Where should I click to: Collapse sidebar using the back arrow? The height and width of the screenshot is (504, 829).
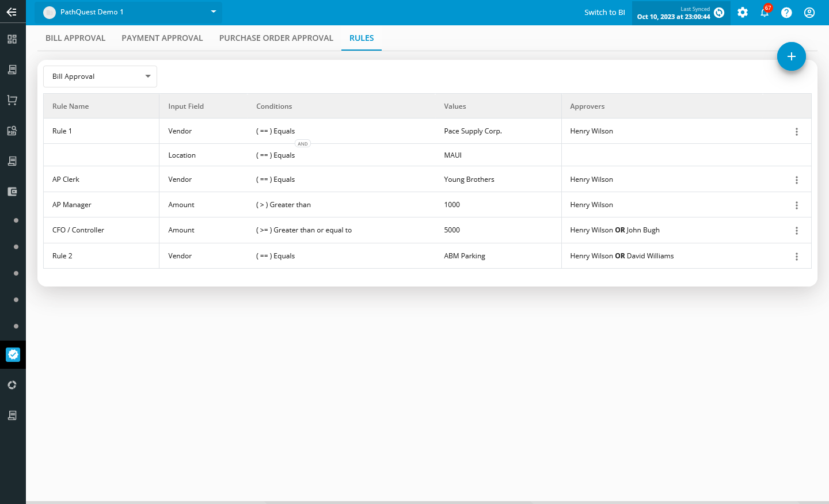[x=12, y=12]
